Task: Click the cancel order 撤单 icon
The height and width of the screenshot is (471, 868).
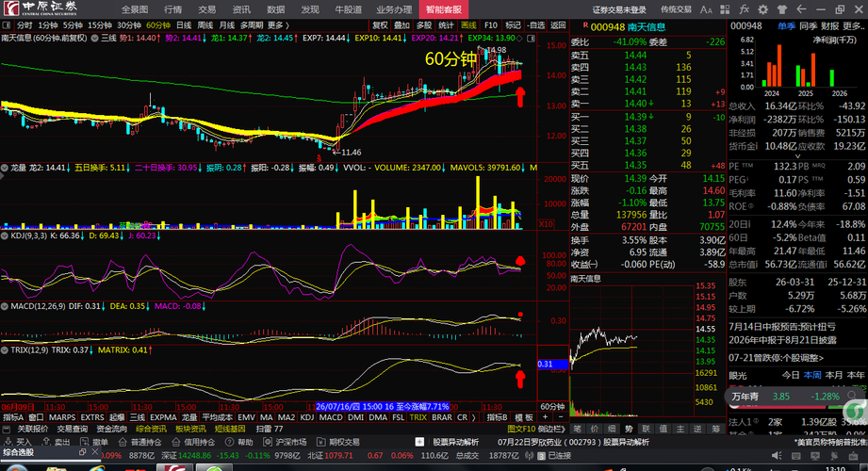Action: tap(84, 442)
